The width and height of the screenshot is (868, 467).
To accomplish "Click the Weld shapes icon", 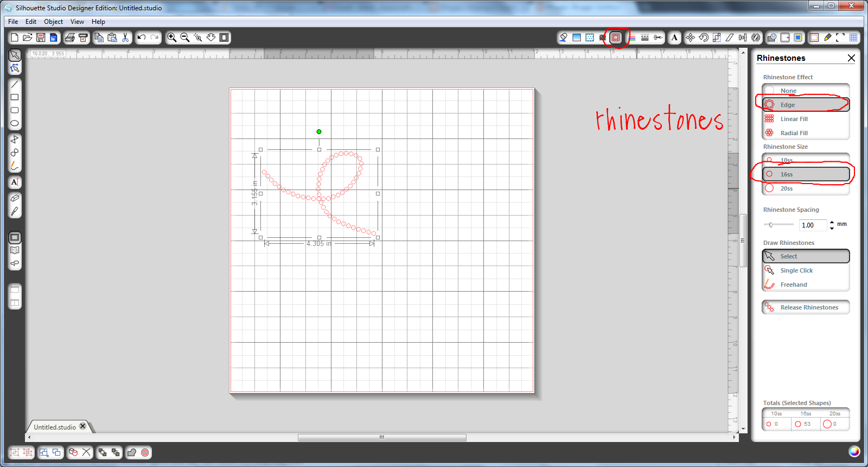I will (x=132, y=452).
